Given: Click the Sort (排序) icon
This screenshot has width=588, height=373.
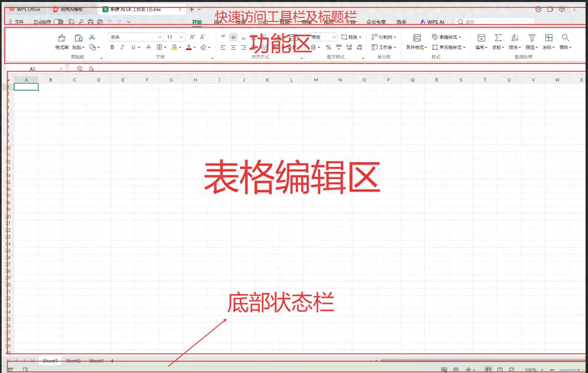Looking at the screenshot, I should coord(515,38).
